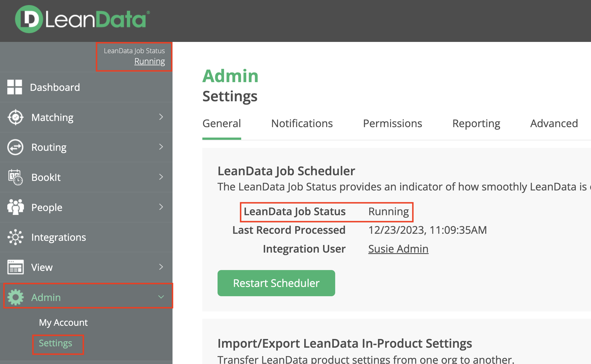591x364 pixels.
Task: Open BookIt in the sidebar
Action: pyautogui.click(x=86, y=177)
